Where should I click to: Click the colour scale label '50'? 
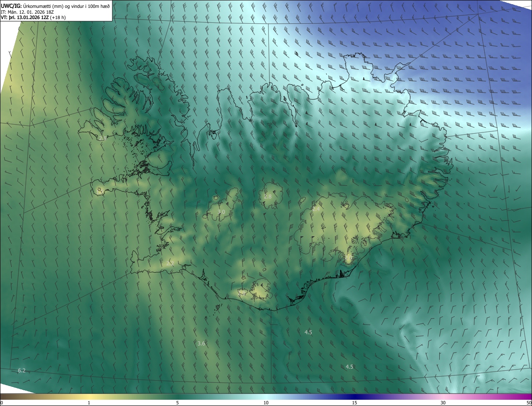click(528, 403)
